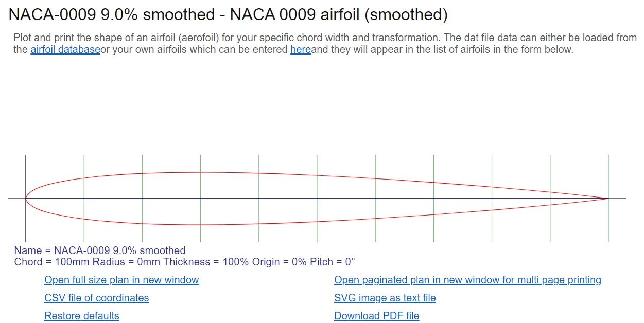
Task: Click the top of the black vertical axis
Action: click(26, 156)
